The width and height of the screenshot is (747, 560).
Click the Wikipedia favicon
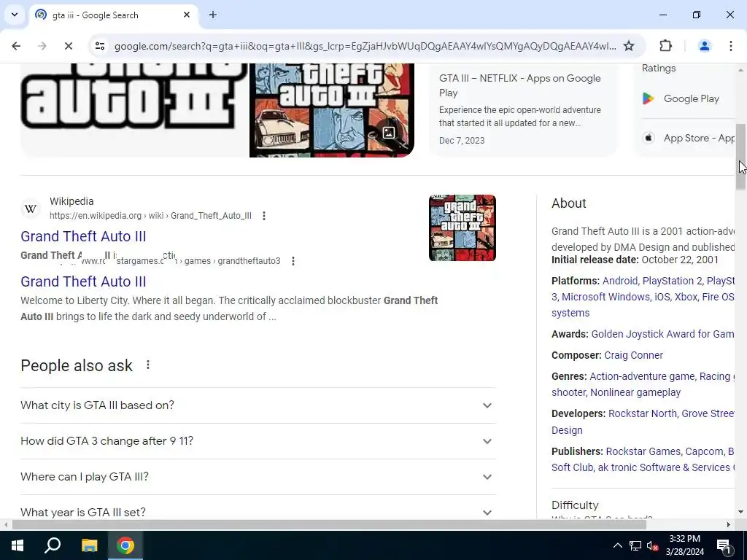(x=31, y=209)
